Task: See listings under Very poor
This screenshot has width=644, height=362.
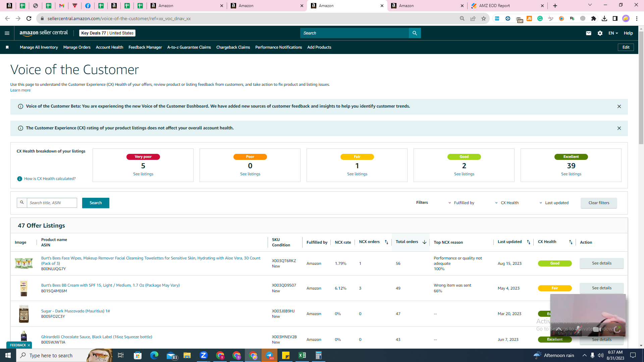Action: click(143, 174)
